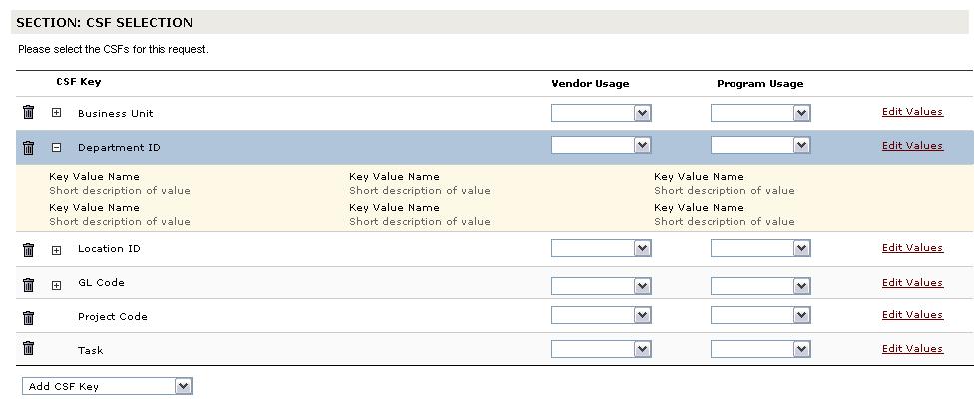The height and width of the screenshot is (401, 980).
Task: Delete the Business Unit row
Action: click(28, 113)
